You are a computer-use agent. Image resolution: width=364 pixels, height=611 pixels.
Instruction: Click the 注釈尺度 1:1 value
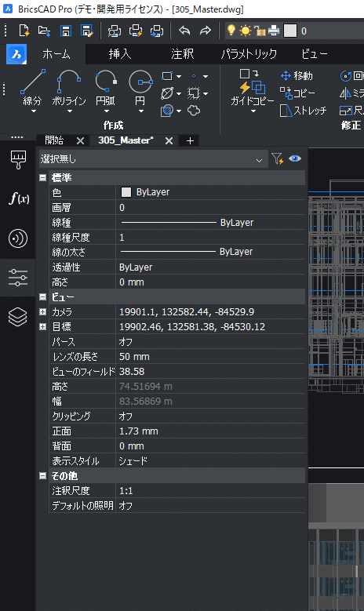point(210,490)
